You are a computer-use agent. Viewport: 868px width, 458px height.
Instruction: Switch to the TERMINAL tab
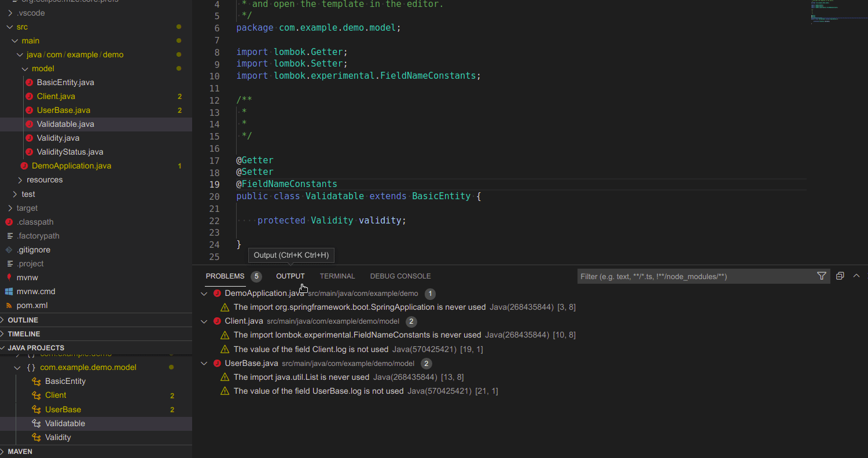pyautogui.click(x=337, y=276)
